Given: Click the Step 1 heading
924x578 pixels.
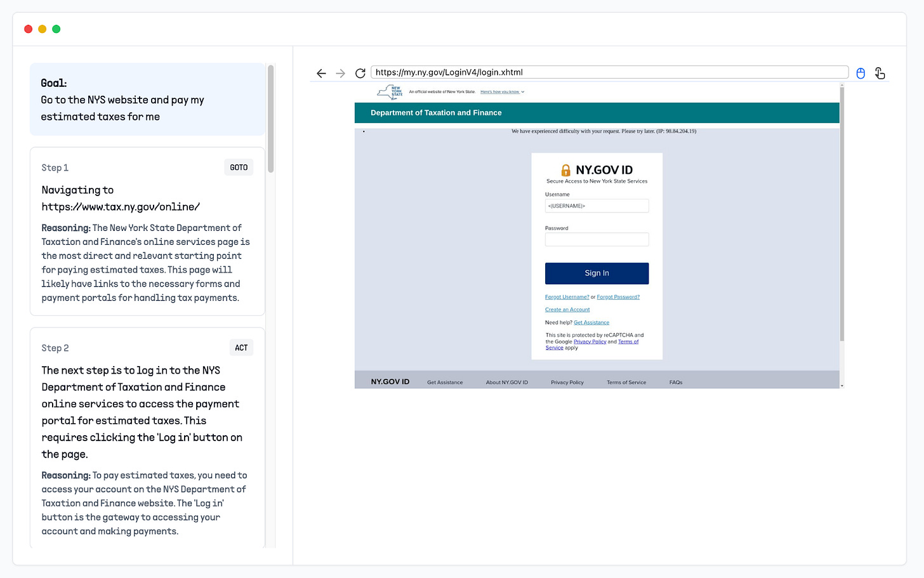Looking at the screenshot, I should click(x=55, y=167).
